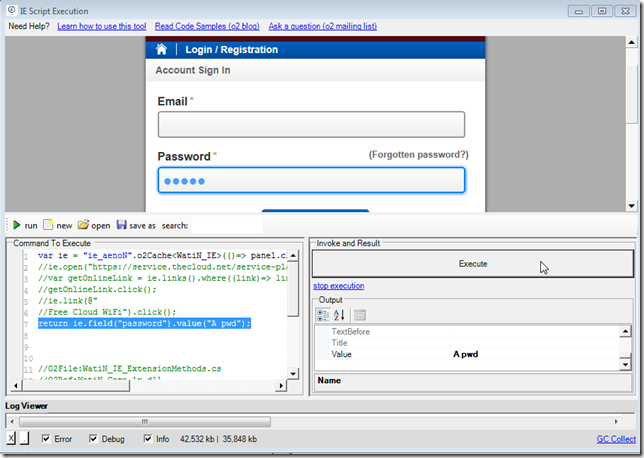Click the Login / Registration header text

click(x=232, y=50)
